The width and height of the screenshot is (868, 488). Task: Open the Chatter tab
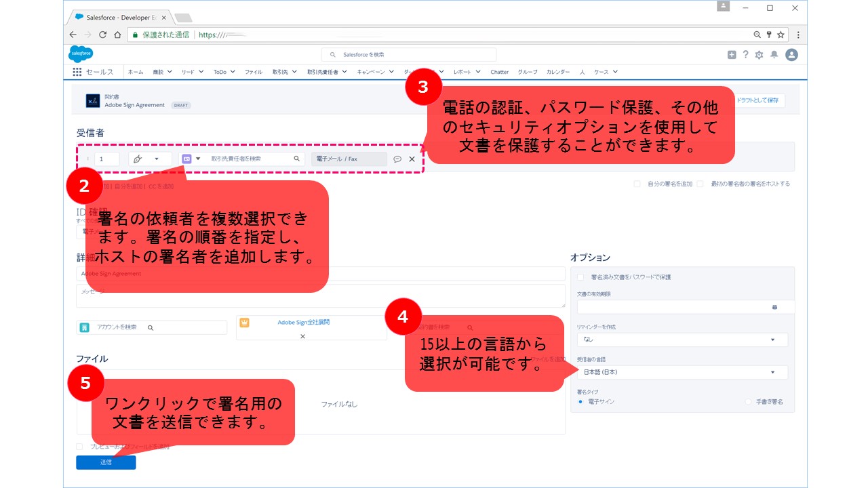tap(500, 72)
